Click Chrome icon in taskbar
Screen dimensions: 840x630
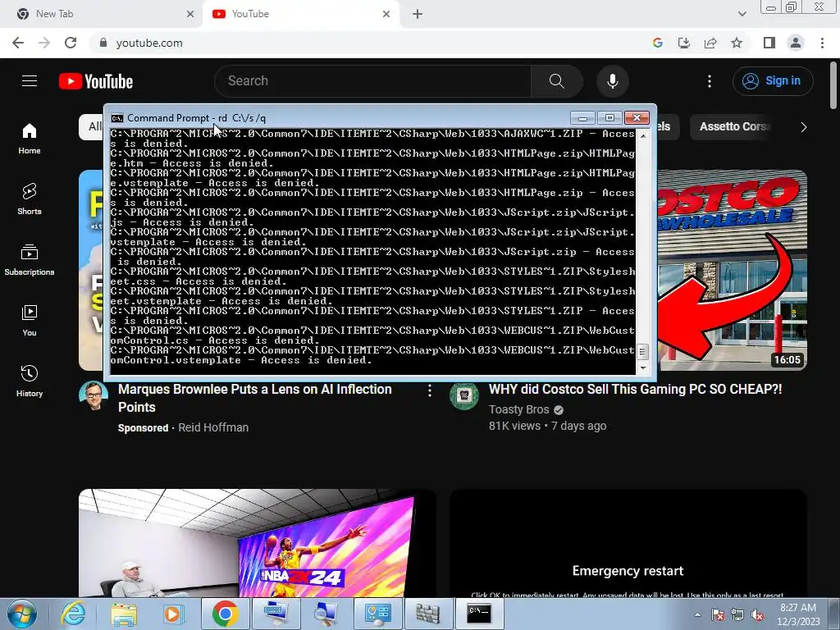(225, 614)
